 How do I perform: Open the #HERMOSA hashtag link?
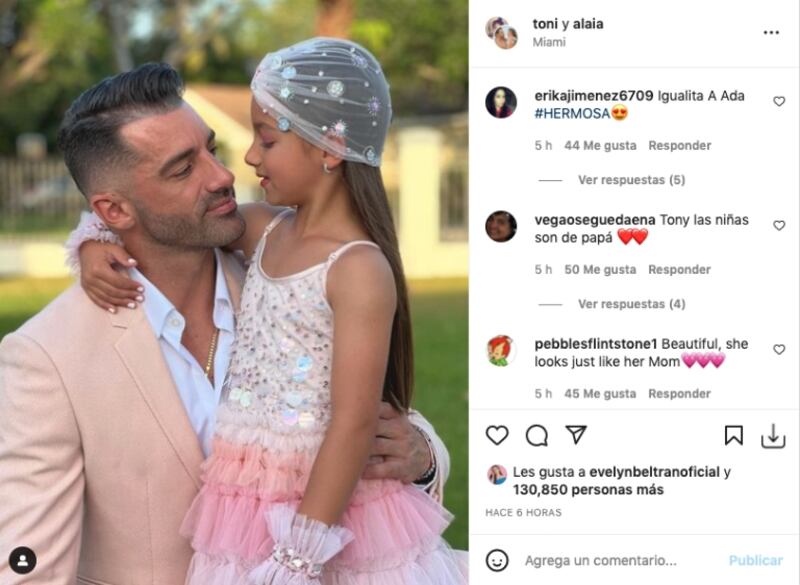(572, 114)
